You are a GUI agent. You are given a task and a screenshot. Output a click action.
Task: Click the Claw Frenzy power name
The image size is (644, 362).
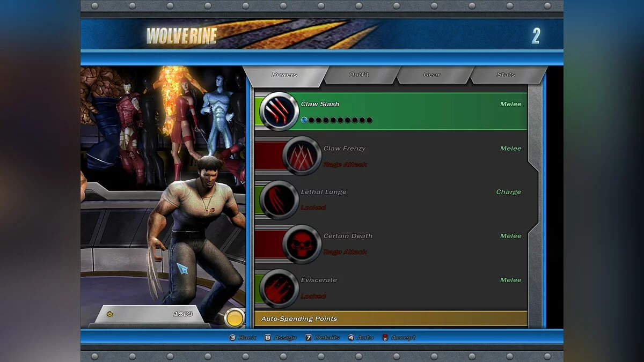click(x=345, y=149)
